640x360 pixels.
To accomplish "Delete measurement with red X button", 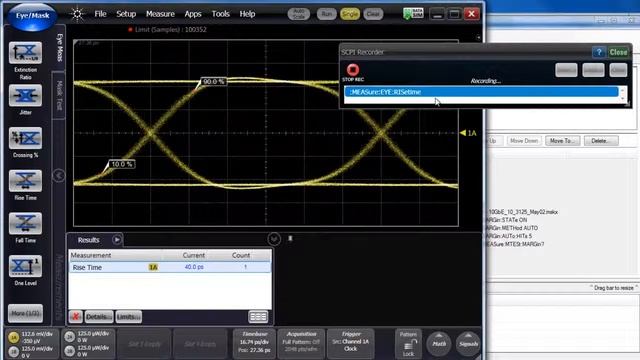I will (76, 317).
